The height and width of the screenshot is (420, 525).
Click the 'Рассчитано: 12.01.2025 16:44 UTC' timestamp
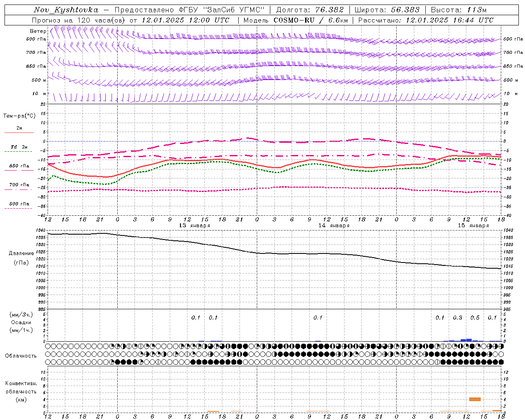coord(426,20)
